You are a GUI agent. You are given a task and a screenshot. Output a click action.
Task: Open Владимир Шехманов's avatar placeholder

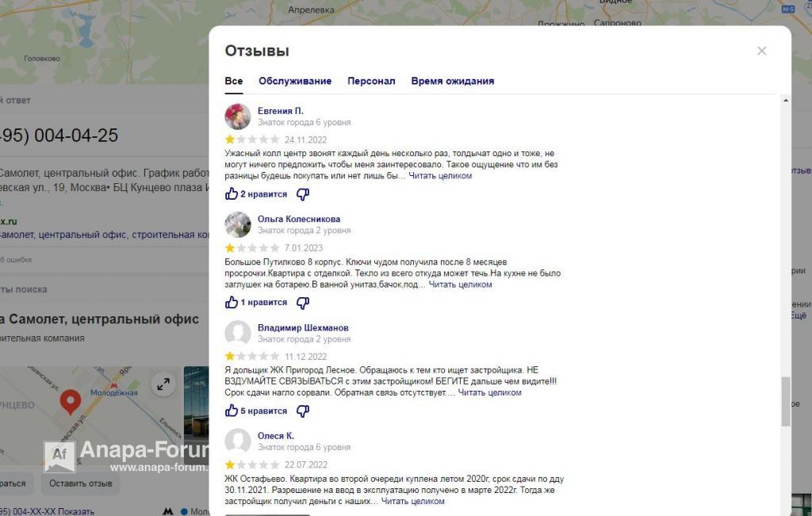click(x=238, y=334)
